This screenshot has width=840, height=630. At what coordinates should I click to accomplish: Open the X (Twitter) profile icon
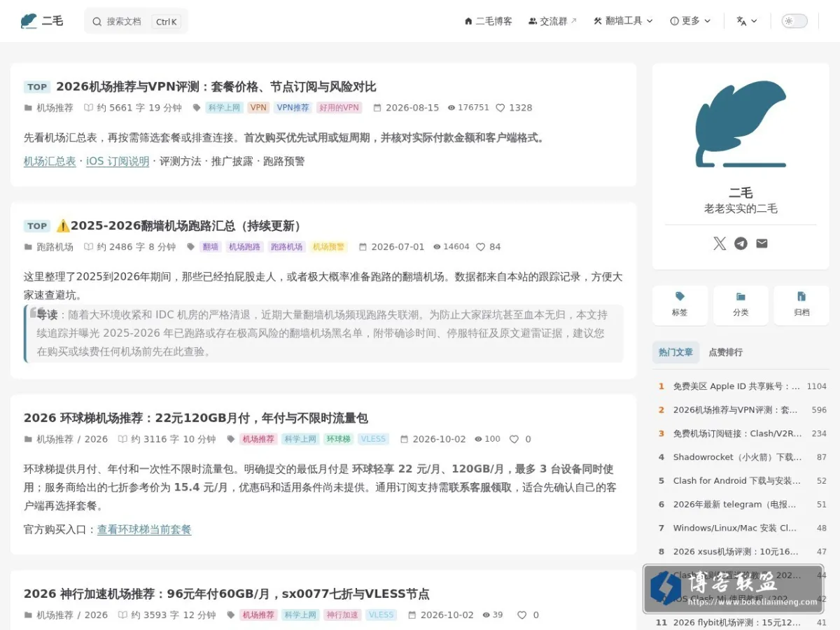pos(720,244)
